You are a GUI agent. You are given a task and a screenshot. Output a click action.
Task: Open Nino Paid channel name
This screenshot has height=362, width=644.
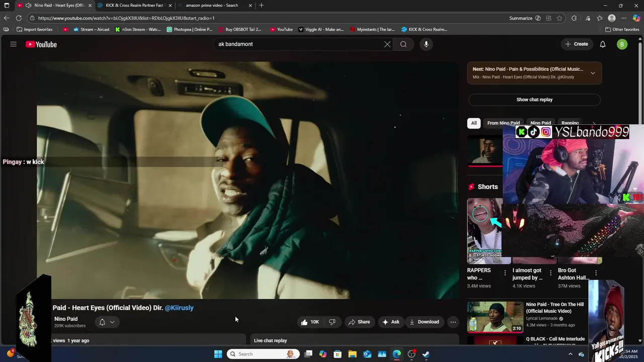(x=66, y=319)
